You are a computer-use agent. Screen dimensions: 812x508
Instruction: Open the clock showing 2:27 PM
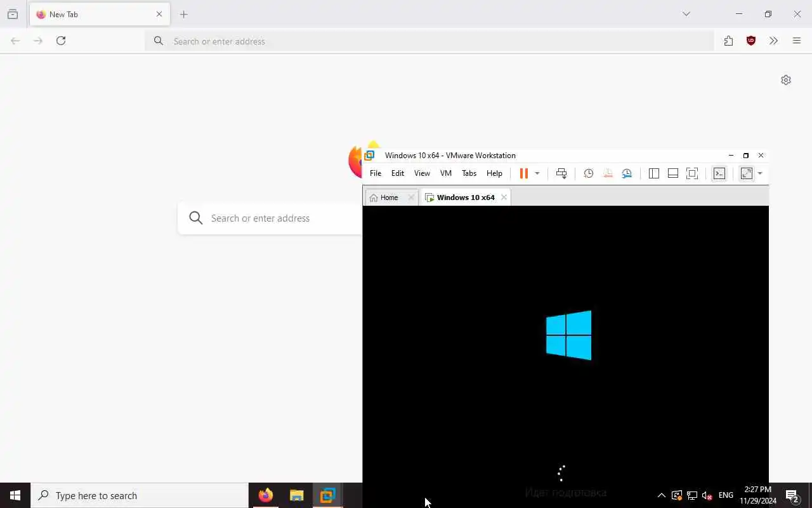[x=758, y=495]
